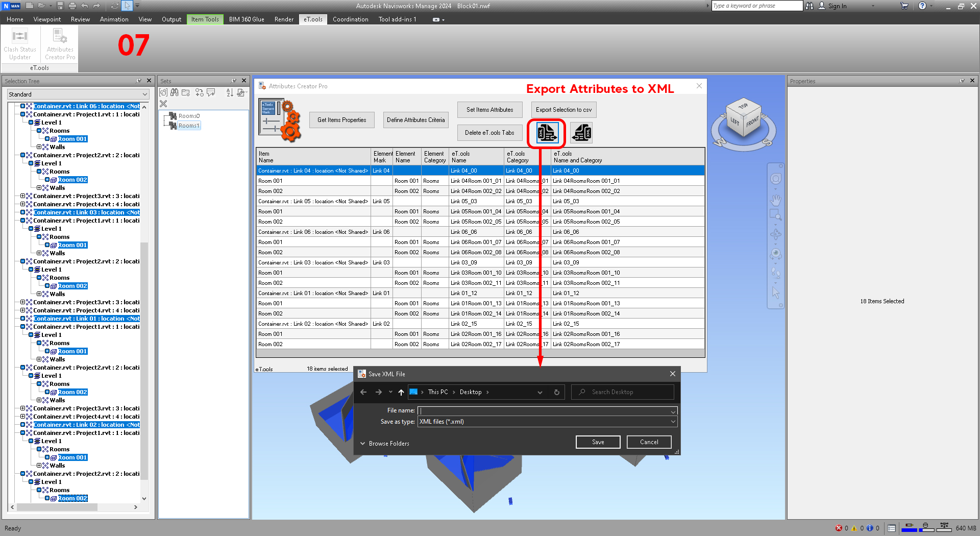The width and height of the screenshot is (980, 536).
Task: Switch to the Review ribbon tab
Action: point(80,19)
